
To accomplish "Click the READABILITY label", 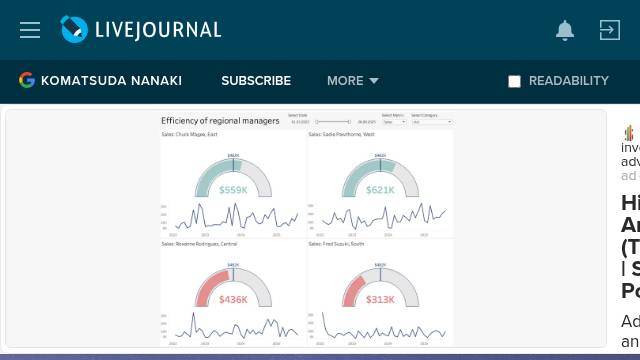I will tap(569, 81).
